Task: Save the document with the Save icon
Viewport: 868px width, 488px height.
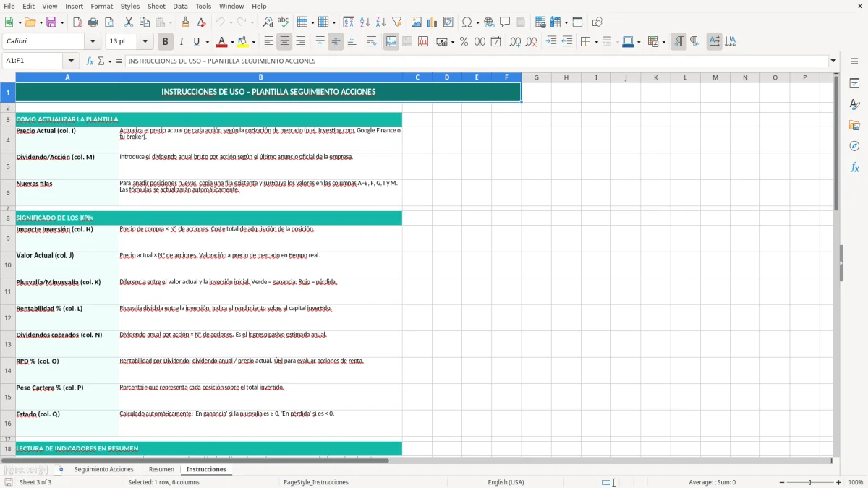Action: click(51, 22)
